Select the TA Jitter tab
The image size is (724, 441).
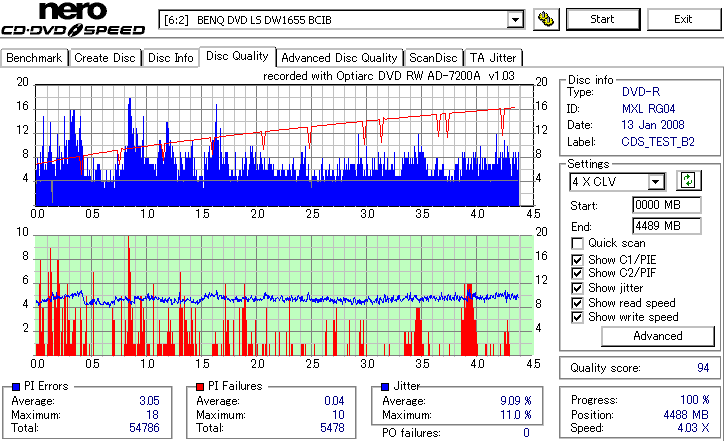(493, 58)
